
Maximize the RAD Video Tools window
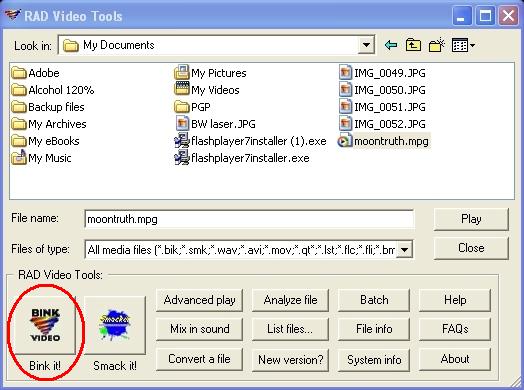[485, 16]
